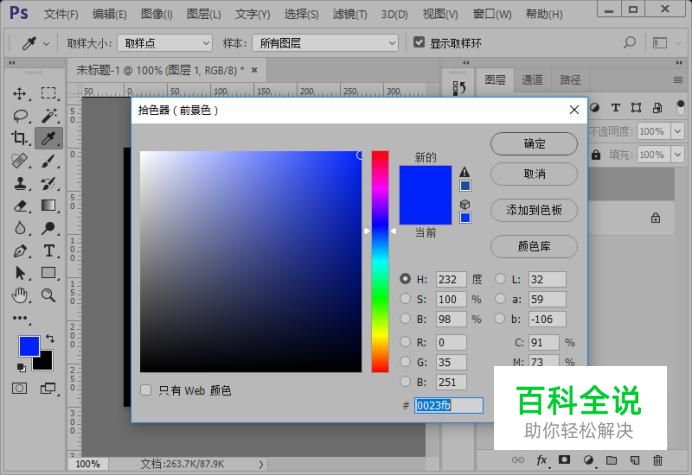
Task: Click the 确定 button
Action: pos(534,143)
